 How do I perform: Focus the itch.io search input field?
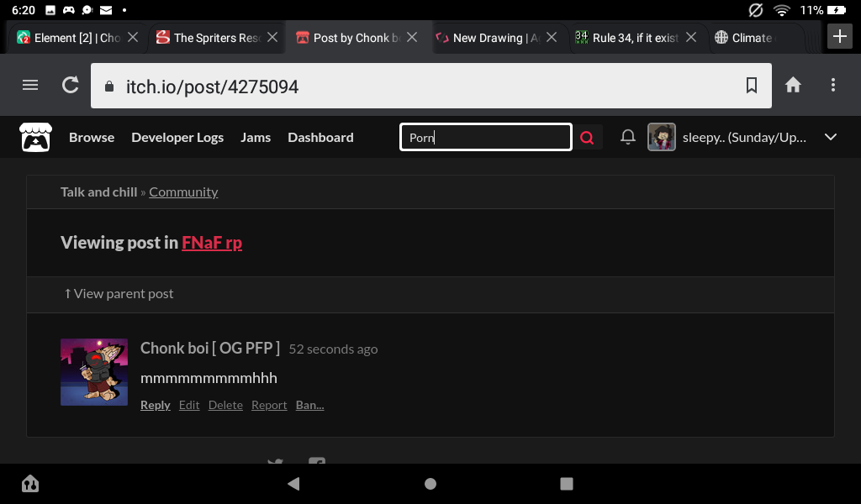(x=486, y=137)
